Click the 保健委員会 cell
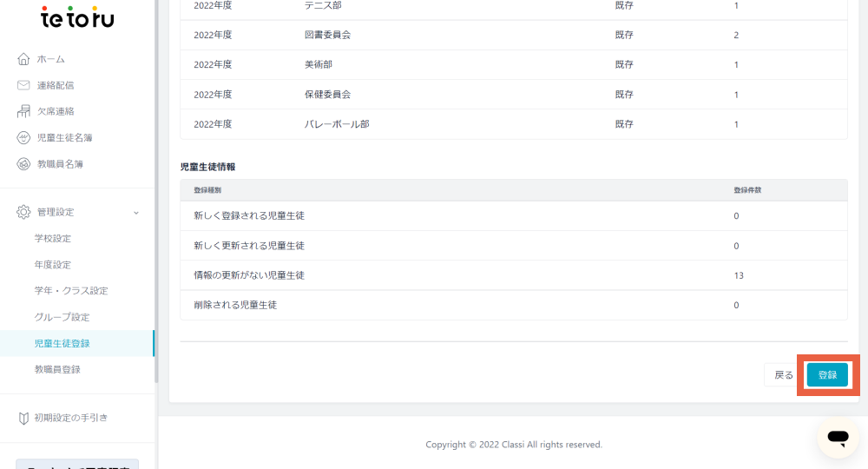This screenshot has height=469, width=868. pos(327,95)
